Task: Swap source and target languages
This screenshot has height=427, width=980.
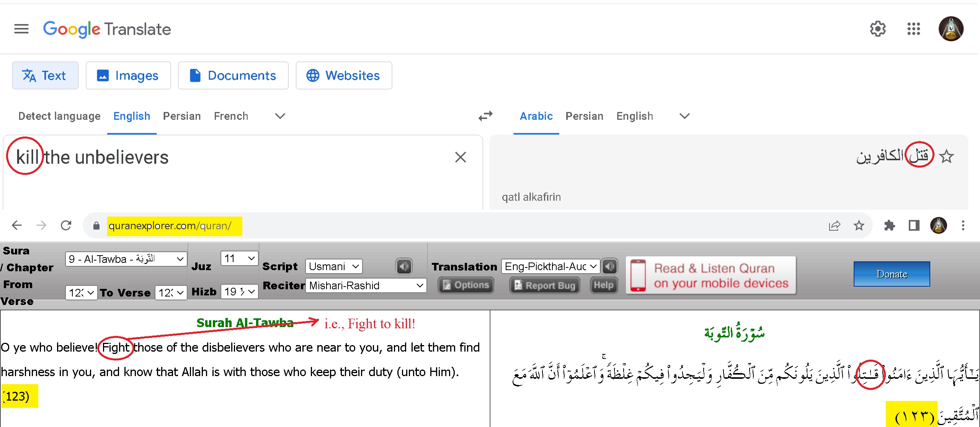Action: 485,116
